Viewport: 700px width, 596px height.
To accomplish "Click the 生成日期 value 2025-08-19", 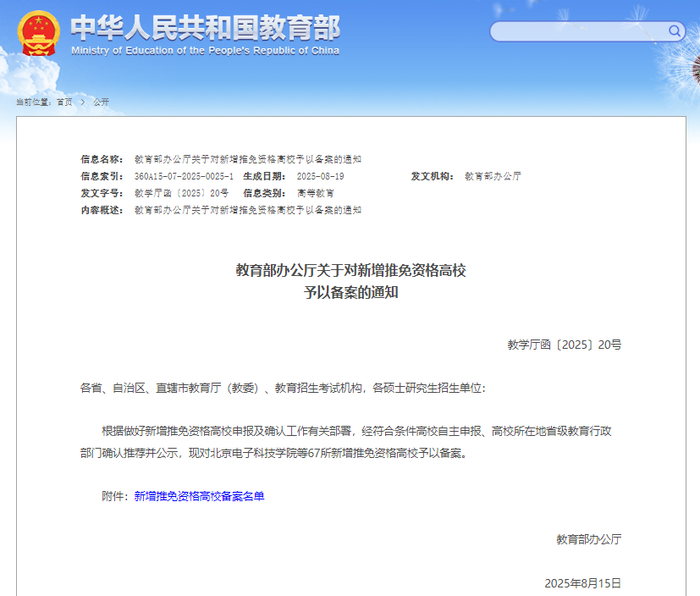I will tap(321, 176).
